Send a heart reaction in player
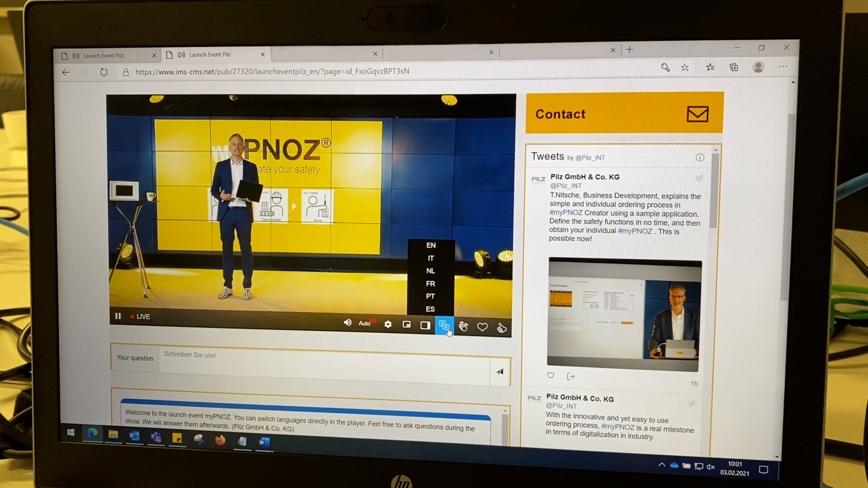 pyautogui.click(x=482, y=327)
